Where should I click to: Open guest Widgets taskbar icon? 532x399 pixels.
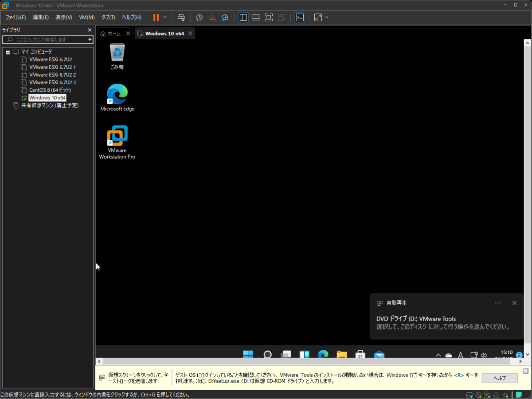pos(304,354)
